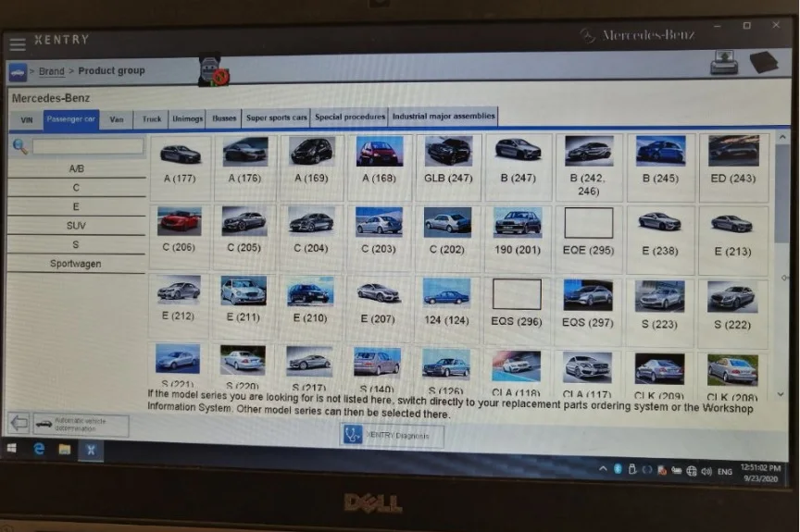Screen dimensions: 800x532
Task: Select model series E (210)
Action: click(309, 309)
